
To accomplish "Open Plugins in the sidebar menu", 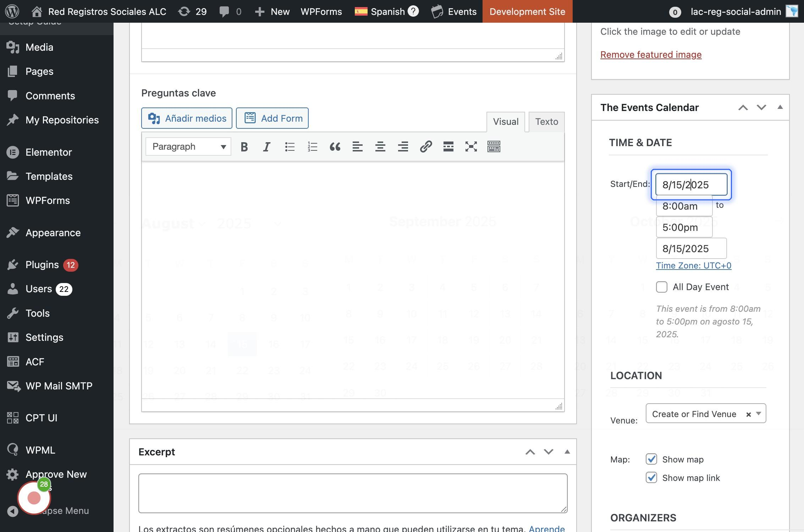I will 42,265.
